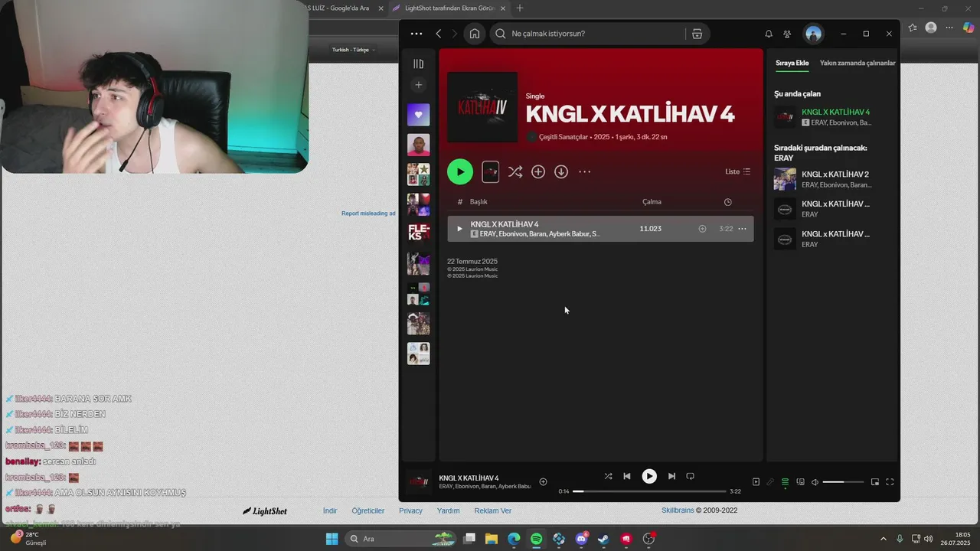Image resolution: width=980 pixels, height=551 pixels.
Task: Toggle shuffle beside the green play button
Action: pyautogui.click(x=515, y=172)
